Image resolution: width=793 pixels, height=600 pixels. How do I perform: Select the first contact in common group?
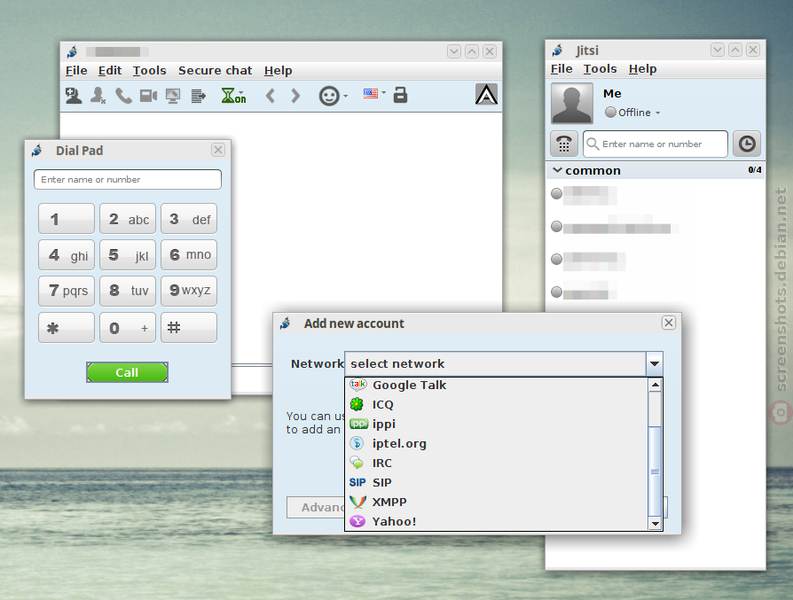[x=655, y=194]
